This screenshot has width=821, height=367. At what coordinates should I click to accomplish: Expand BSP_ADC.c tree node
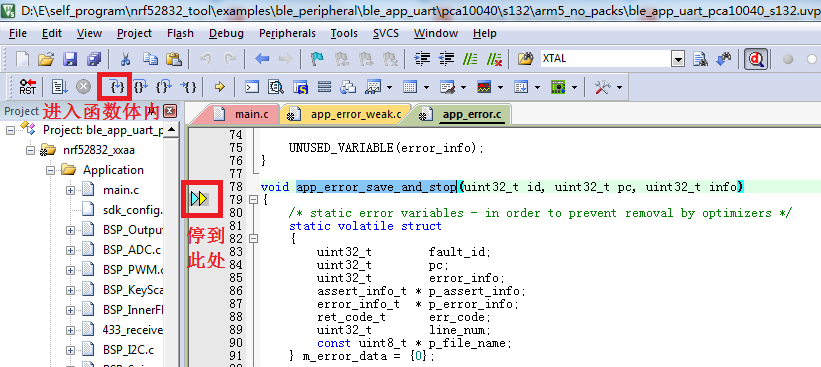(70, 250)
